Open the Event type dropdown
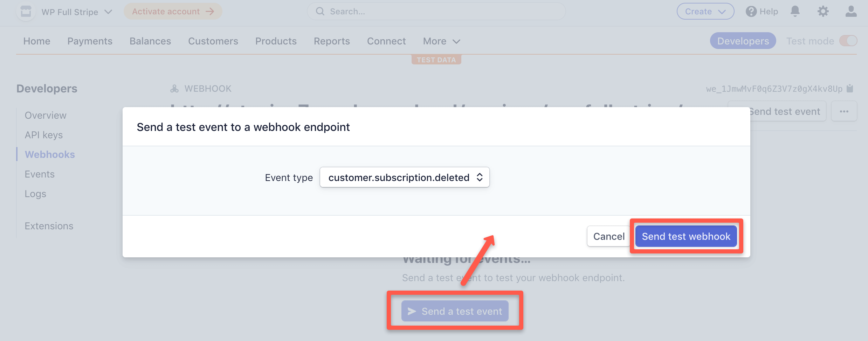 pos(404,178)
